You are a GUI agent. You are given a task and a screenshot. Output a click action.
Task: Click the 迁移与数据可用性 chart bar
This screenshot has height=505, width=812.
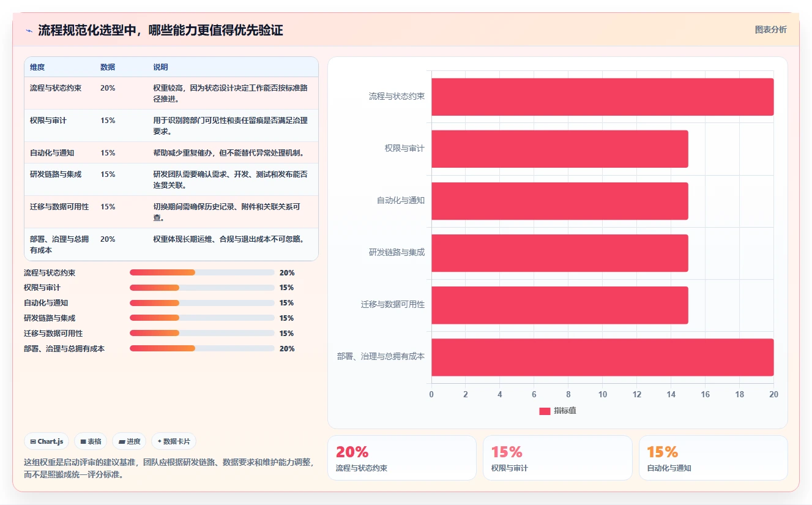(x=559, y=305)
